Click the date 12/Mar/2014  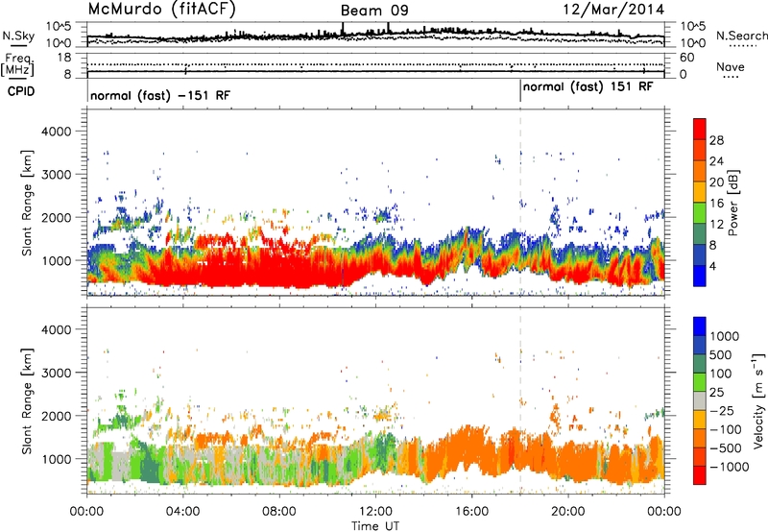[613, 10]
